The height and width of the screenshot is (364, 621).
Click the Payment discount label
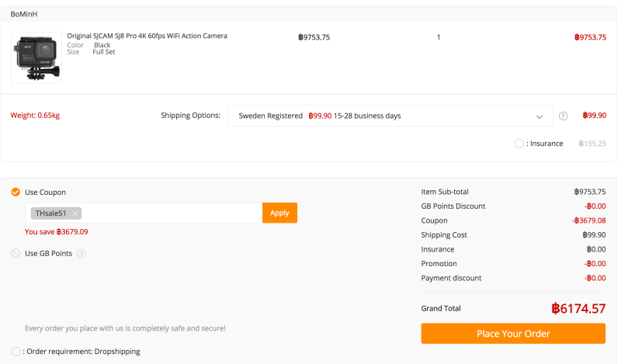(451, 278)
